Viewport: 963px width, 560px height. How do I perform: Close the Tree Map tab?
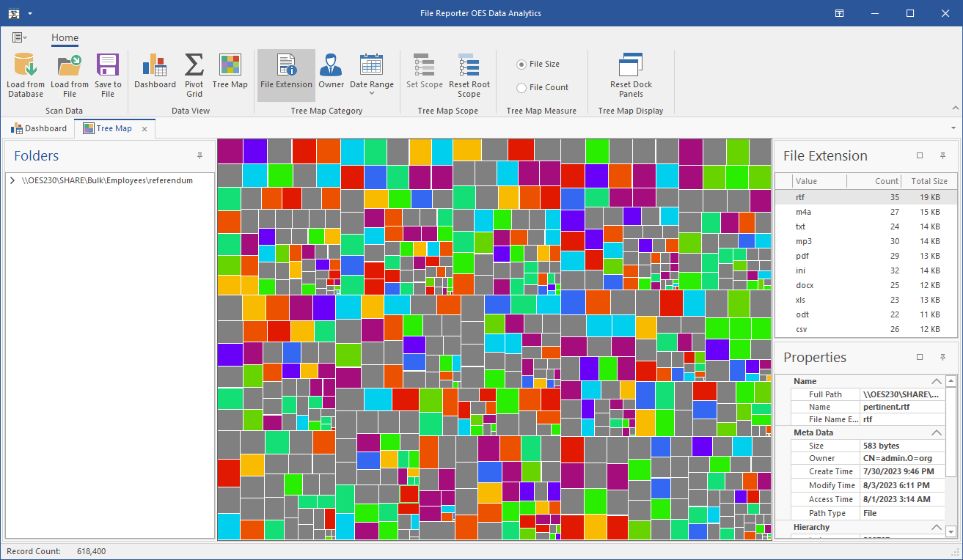coord(145,129)
